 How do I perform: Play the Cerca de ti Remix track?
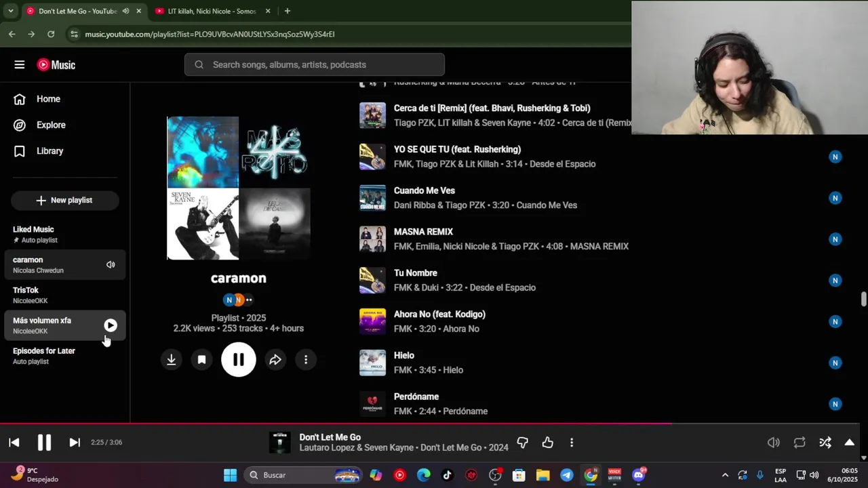[492, 108]
